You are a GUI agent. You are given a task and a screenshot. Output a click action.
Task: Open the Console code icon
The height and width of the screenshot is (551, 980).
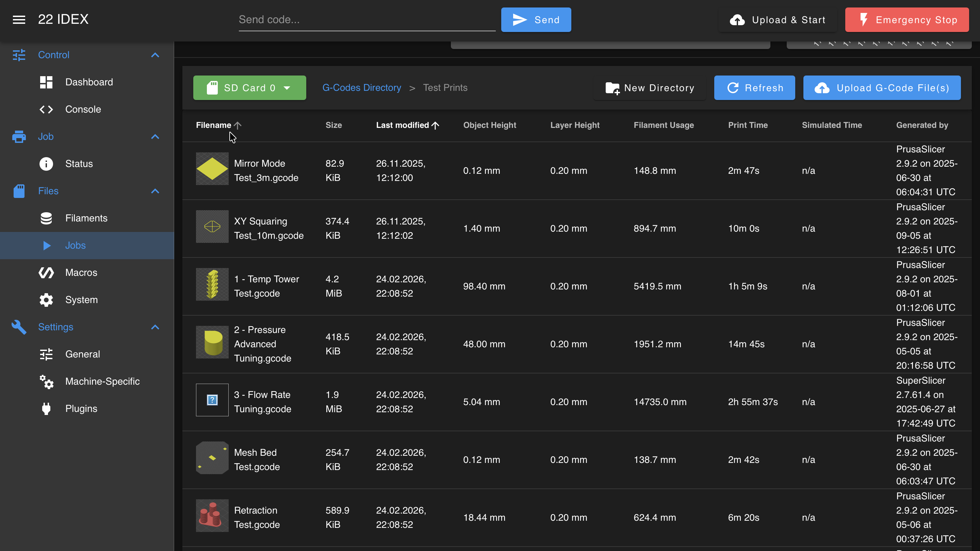click(46, 110)
